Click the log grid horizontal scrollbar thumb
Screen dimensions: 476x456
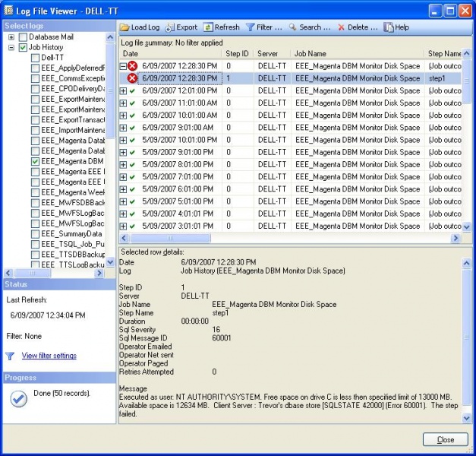pyautogui.click(x=170, y=239)
